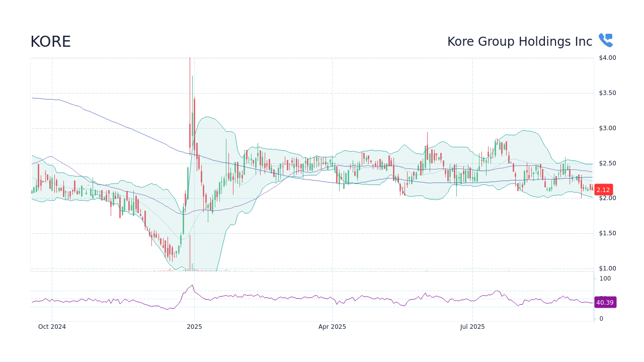Viewport: 644px width, 362px height.
Task: Click the 2025 date axis label
Action: pos(195,326)
